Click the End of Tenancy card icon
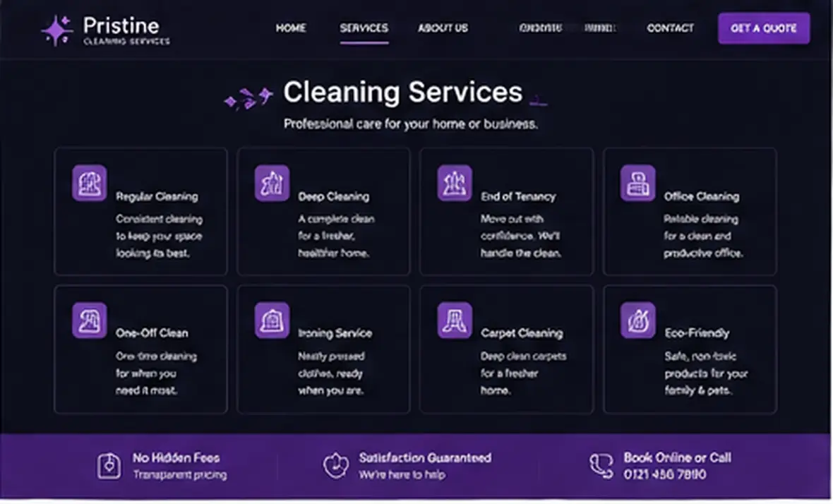Viewport: 833px width, 504px height. coord(455,184)
